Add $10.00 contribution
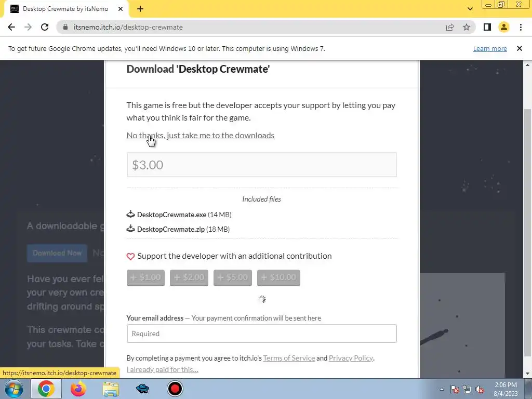 (x=278, y=277)
